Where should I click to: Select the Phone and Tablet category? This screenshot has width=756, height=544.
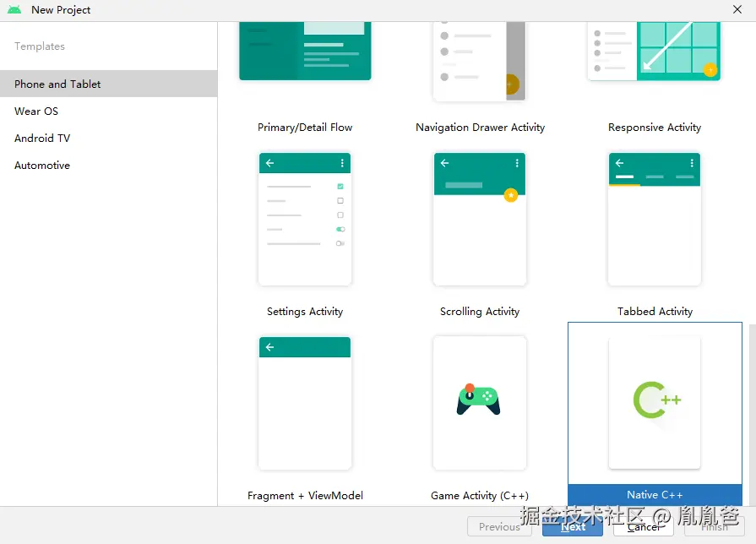pos(108,84)
